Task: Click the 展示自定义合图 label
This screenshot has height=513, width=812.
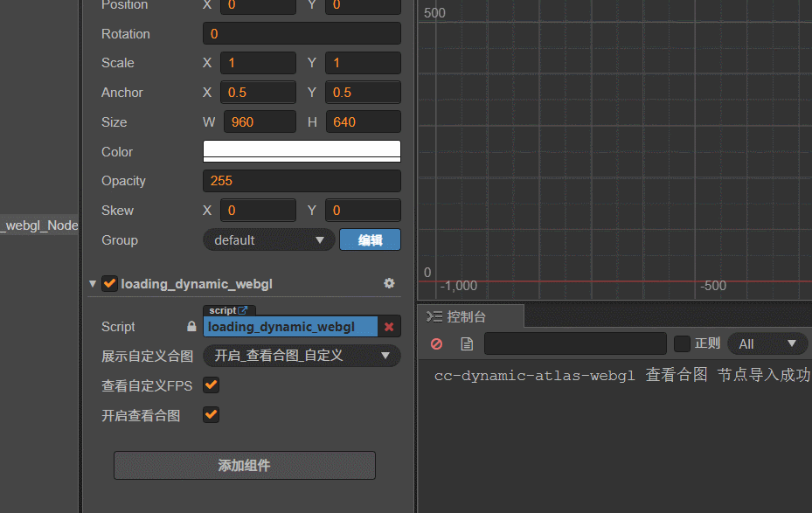Action: [x=147, y=357]
